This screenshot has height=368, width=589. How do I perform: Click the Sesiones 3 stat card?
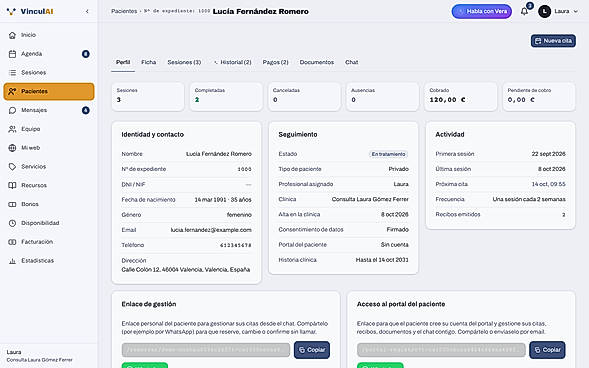point(148,97)
